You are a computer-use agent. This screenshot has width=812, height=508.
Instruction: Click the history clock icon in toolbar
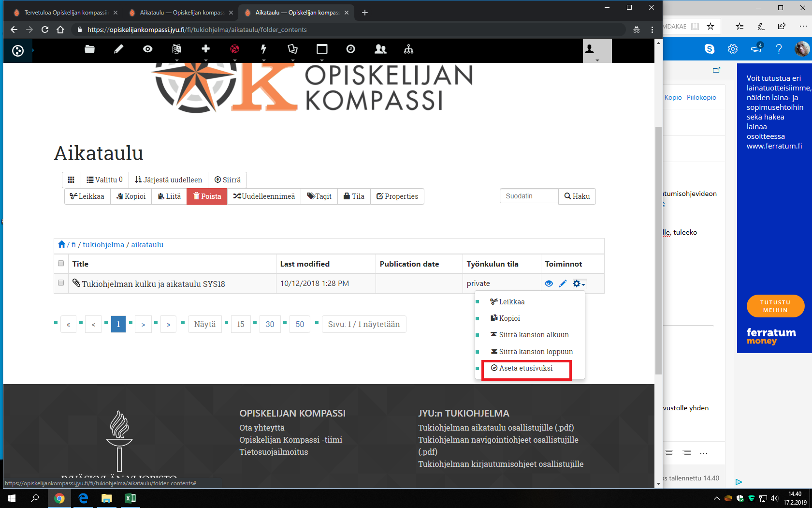tap(350, 49)
